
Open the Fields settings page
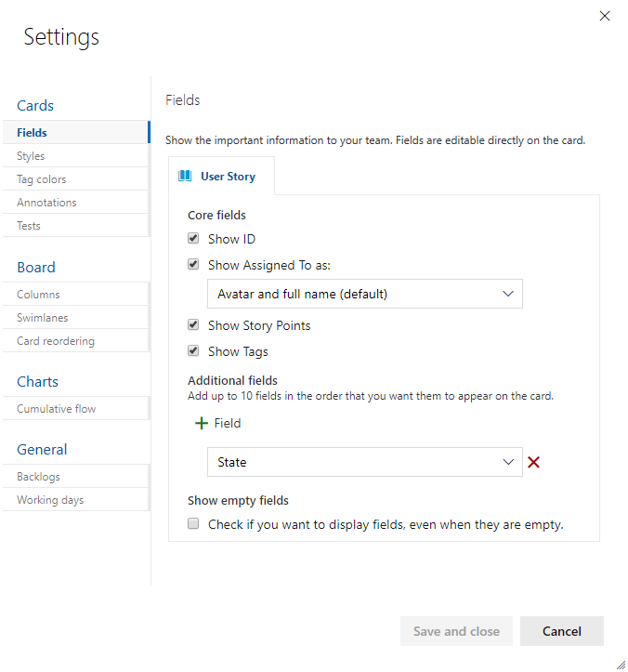(x=76, y=132)
